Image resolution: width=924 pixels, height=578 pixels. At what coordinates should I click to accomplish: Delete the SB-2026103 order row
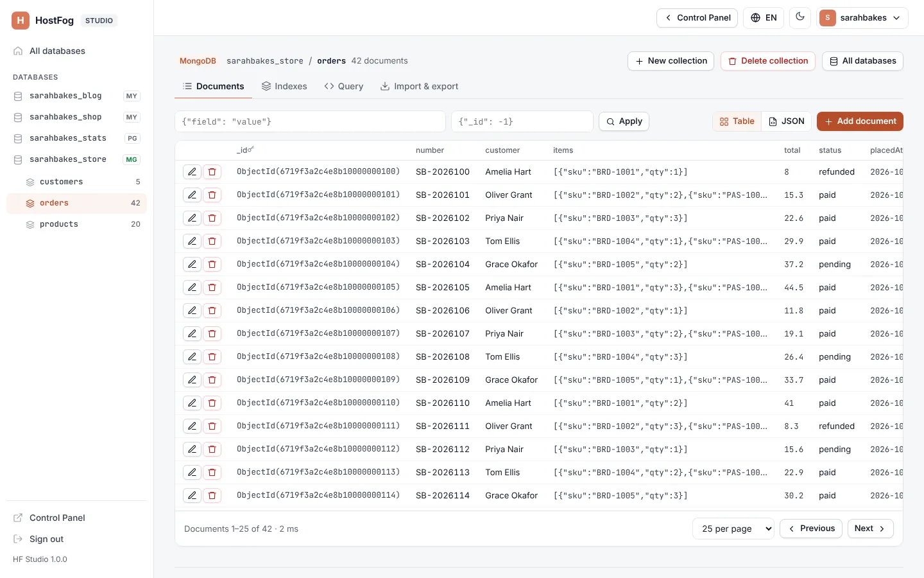tap(212, 241)
